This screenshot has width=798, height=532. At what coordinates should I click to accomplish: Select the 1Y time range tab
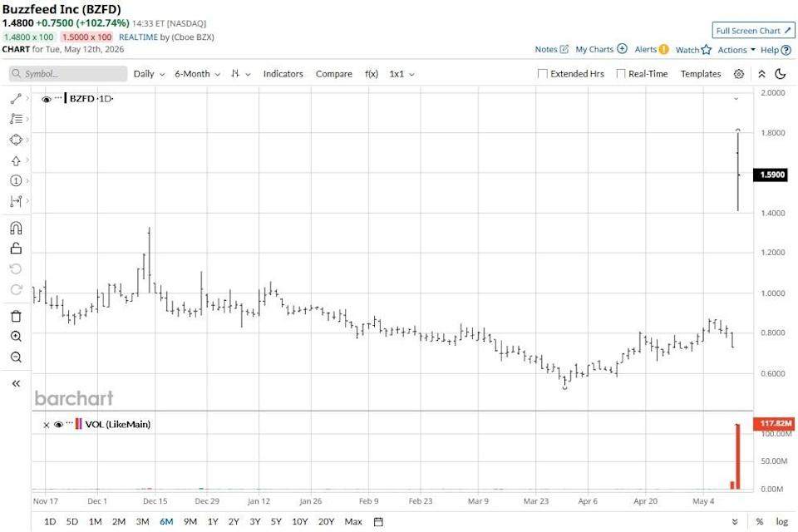[213, 521]
